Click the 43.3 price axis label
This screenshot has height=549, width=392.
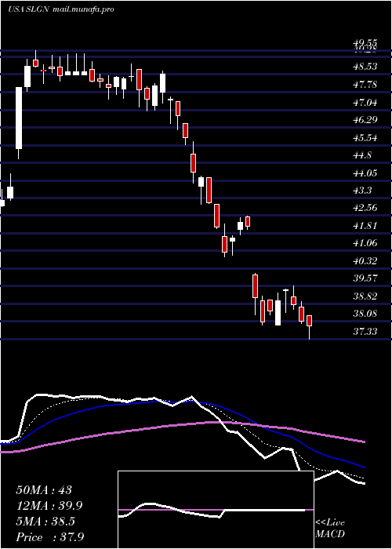pos(363,191)
